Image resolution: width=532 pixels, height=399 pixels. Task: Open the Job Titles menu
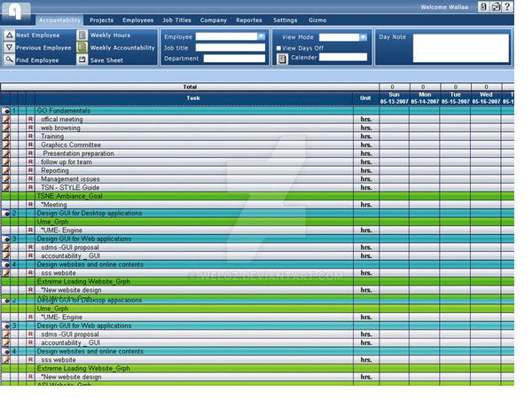pyautogui.click(x=176, y=20)
